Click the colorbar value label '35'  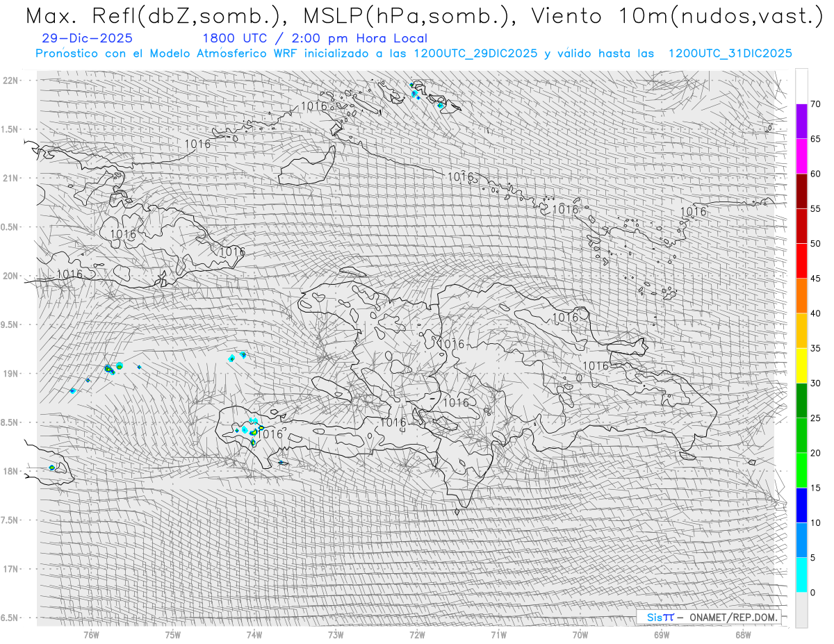(x=815, y=348)
